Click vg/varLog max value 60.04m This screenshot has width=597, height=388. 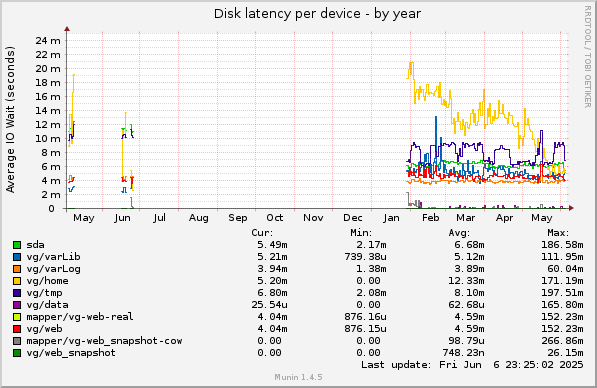pos(565,269)
